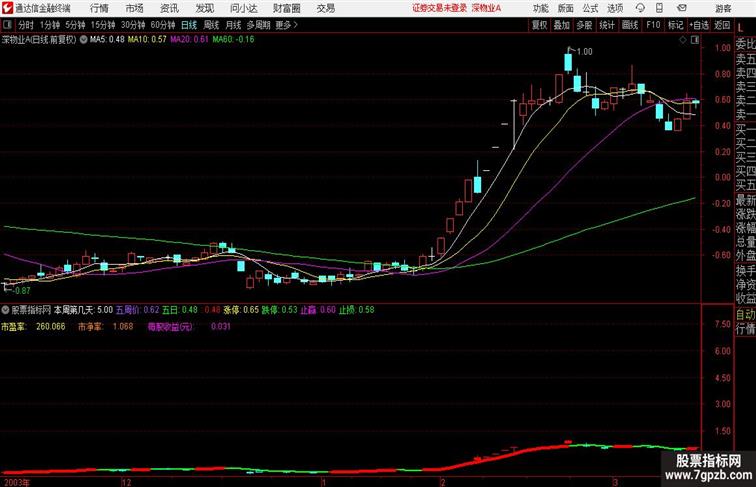Viewport: 756px width, 487px height.
Task: Expand the dropdown beside 深物业A(日线,前复权)
Action: click(83, 40)
